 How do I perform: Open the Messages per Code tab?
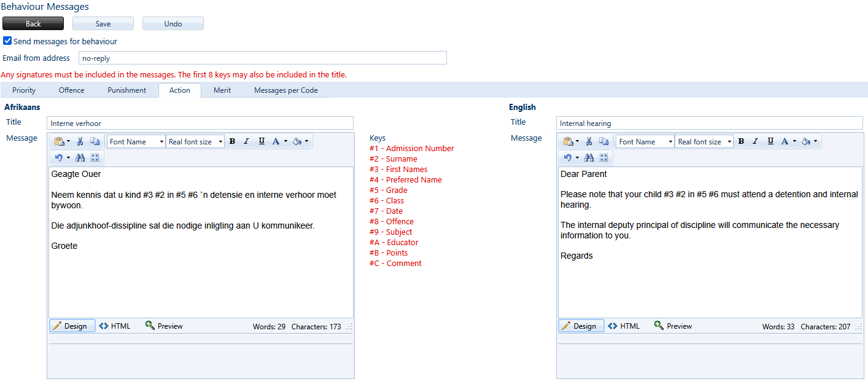(285, 90)
